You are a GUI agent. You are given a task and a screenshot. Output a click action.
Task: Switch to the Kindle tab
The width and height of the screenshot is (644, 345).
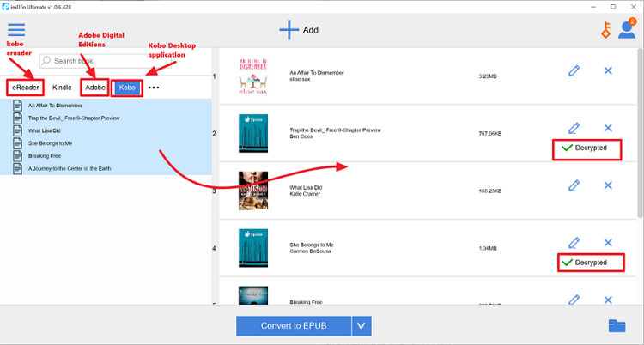tap(62, 88)
